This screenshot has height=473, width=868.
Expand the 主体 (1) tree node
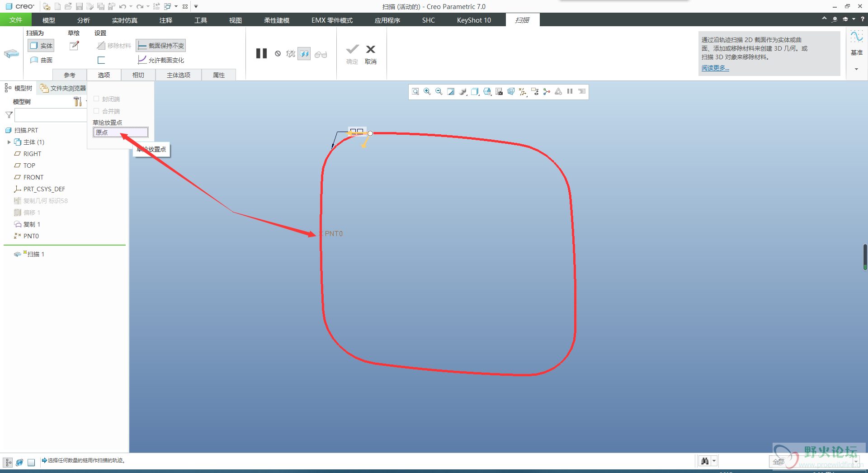tap(9, 142)
